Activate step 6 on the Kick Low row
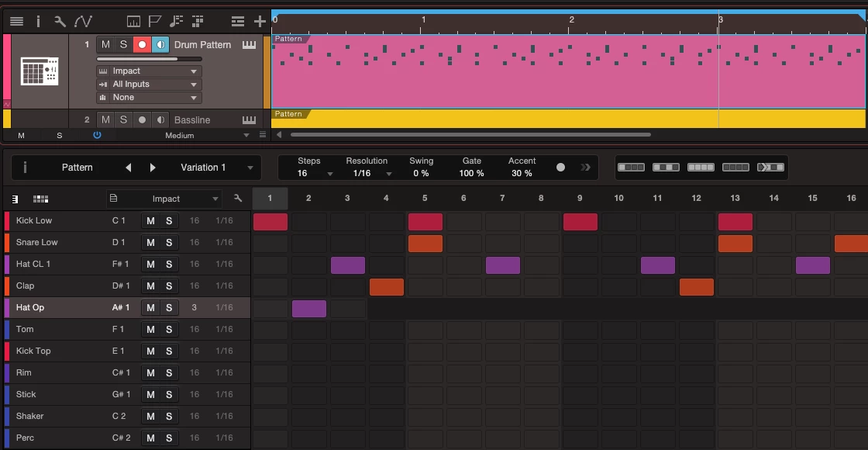Viewport: 868px width, 450px height. 463,221
